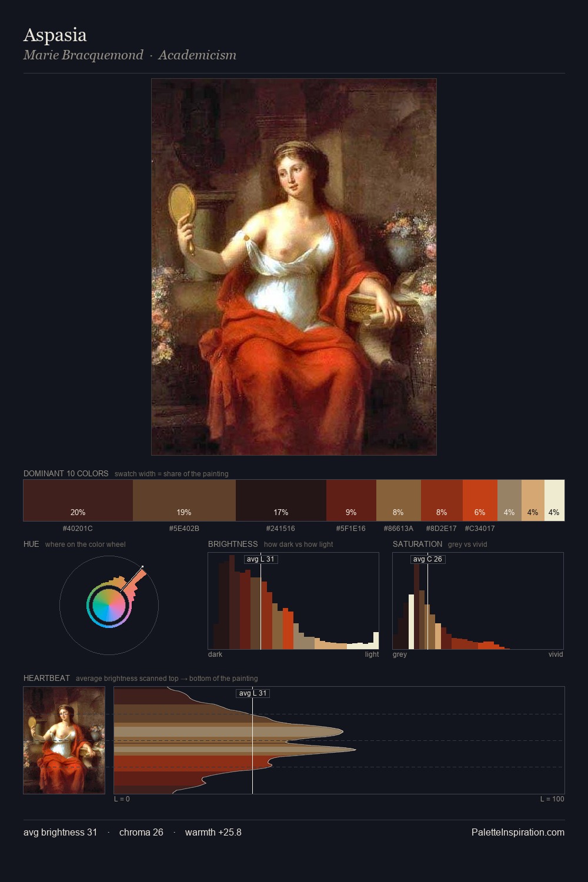The width and height of the screenshot is (588, 882).
Task: Click the 'L = 100' axis label
Action: coord(552,799)
